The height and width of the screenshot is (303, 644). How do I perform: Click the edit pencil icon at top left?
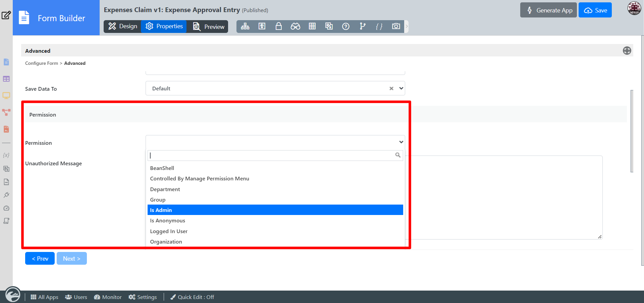[x=6, y=15]
